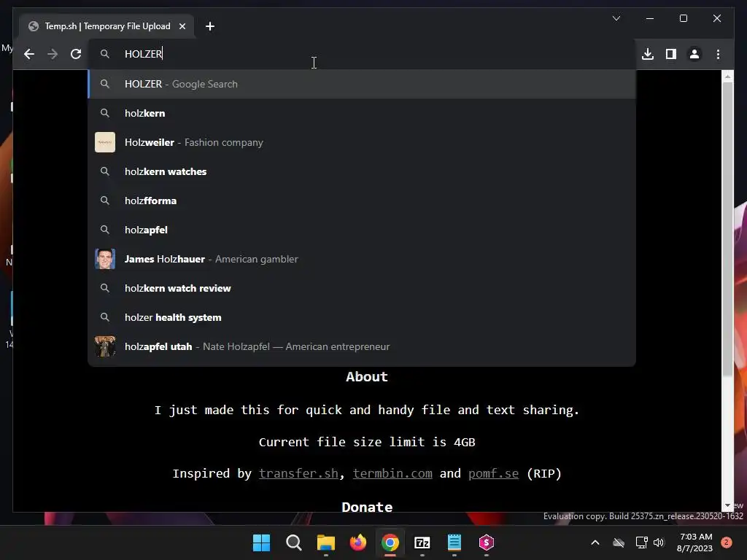Open the 7:03 AM clock and calendar
Viewport: 747px width, 560px height.
(694, 542)
